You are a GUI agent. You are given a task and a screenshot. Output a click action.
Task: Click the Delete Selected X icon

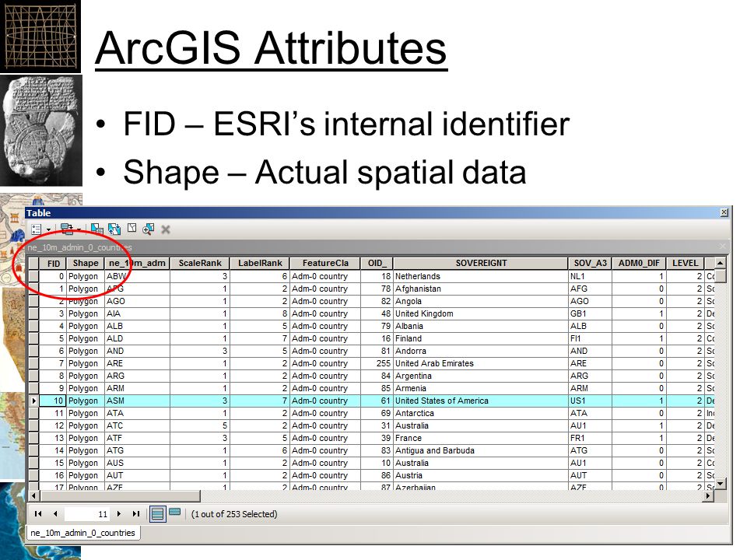(x=166, y=230)
